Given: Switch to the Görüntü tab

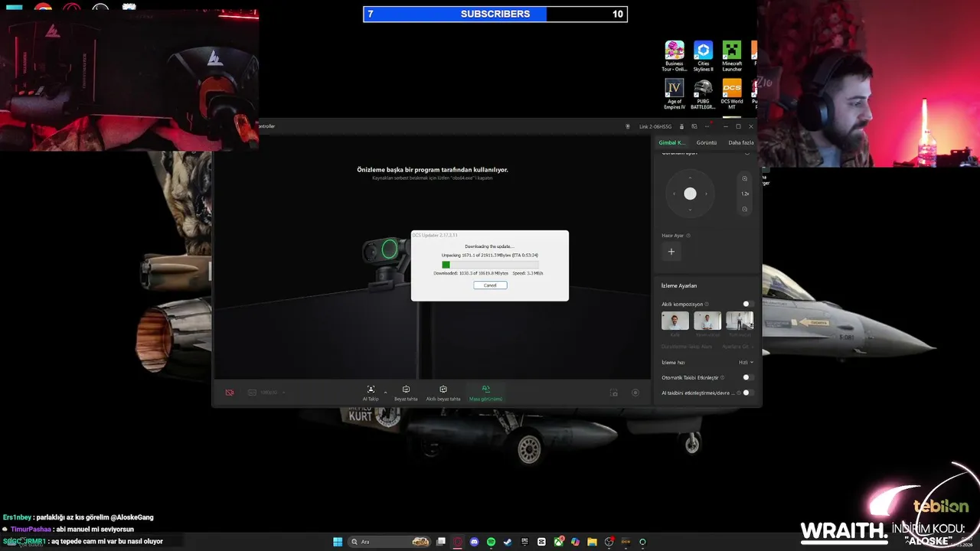Looking at the screenshot, I should coord(707,142).
